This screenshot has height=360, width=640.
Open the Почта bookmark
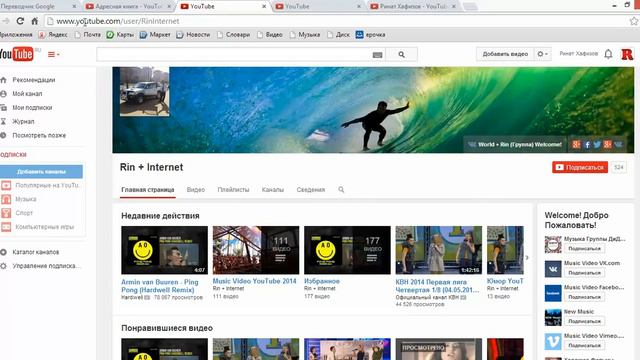pyautogui.click(x=88, y=35)
